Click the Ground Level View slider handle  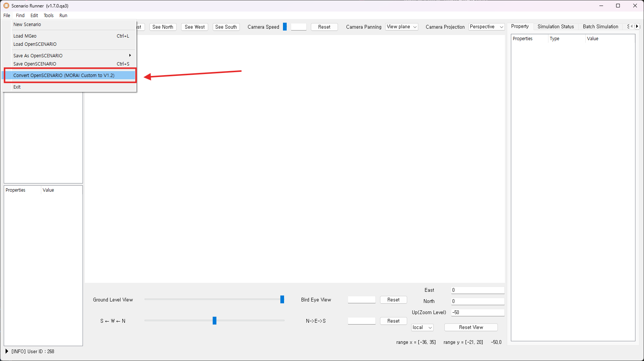[x=282, y=300]
